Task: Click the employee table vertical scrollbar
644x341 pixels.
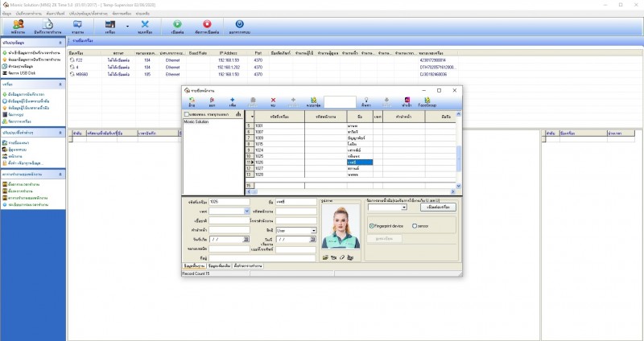Action: coord(459,155)
